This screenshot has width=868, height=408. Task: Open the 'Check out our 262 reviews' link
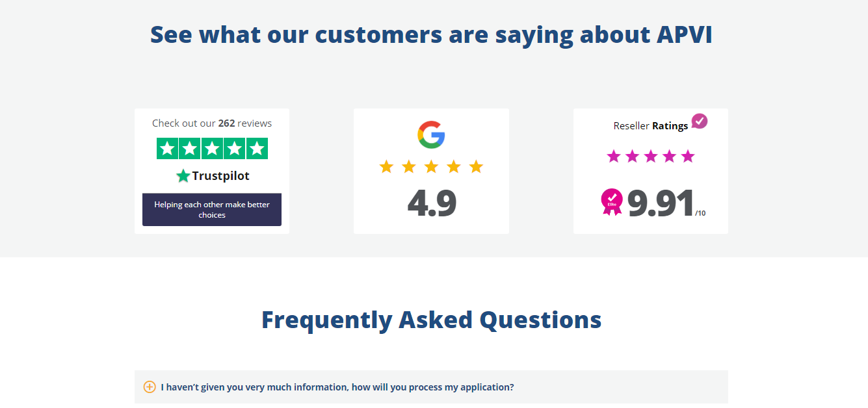(212, 123)
